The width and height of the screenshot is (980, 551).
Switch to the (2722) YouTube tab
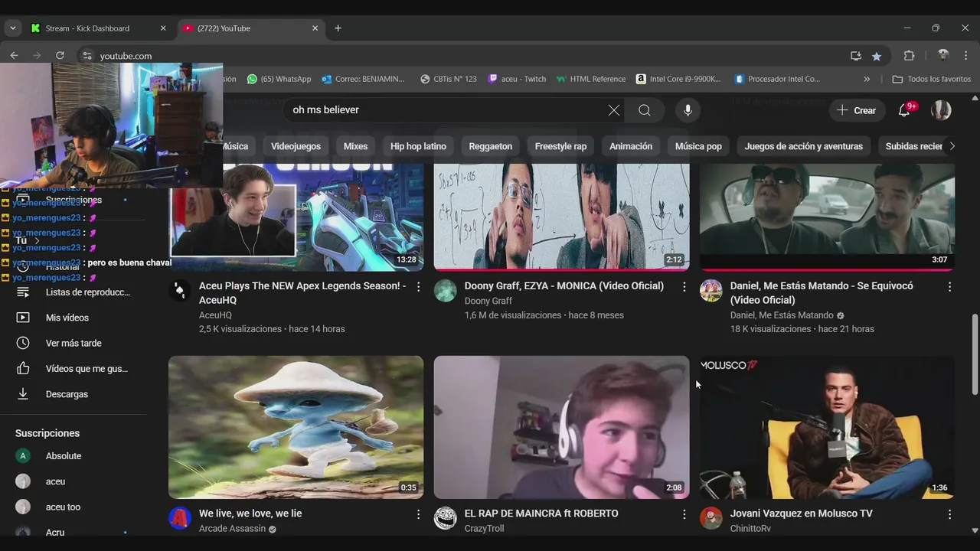pos(251,28)
